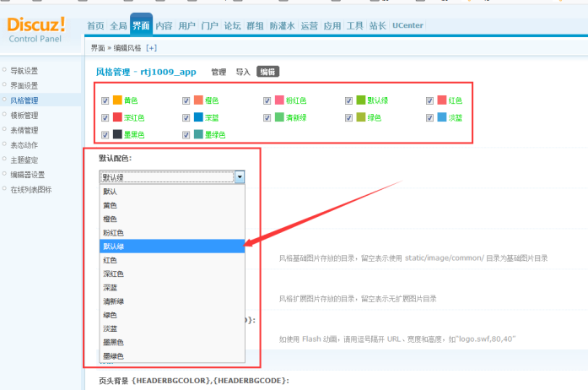Select 墨绿色 in the dropdown list
This screenshot has height=390, width=588.
click(172, 356)
